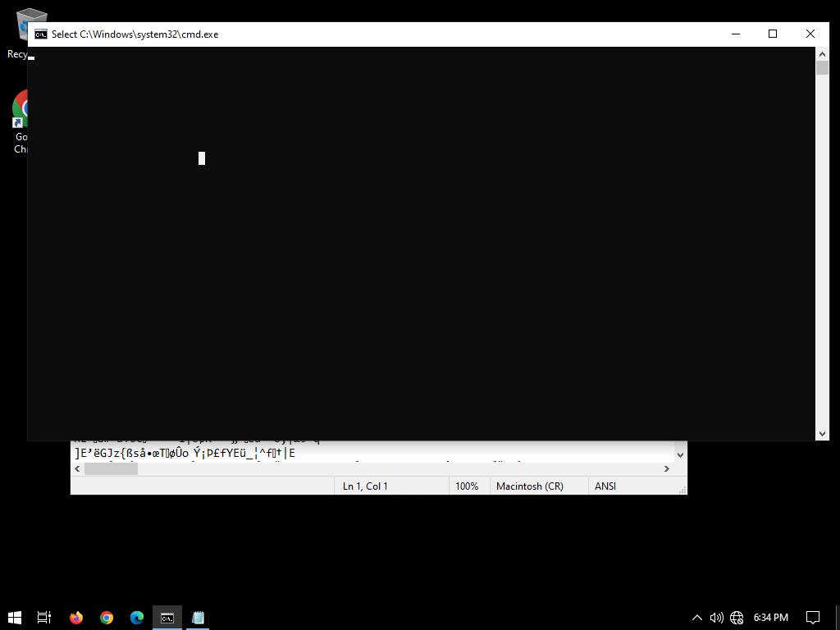Viewport: 840px width, 630px height.
Task: Click the cmd scrollbar up arrow
Action: click(x=822, y=54)
